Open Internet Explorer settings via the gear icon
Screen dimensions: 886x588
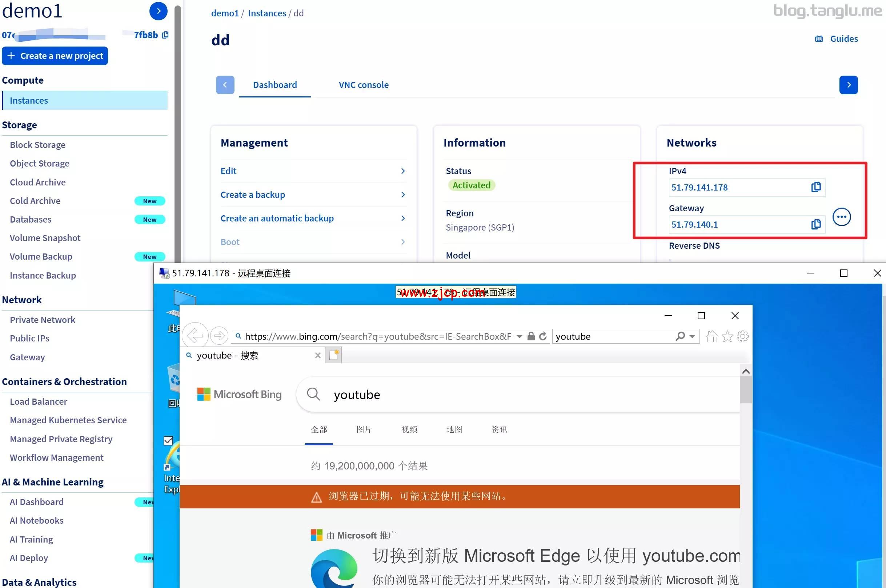(x=742, y=336)
